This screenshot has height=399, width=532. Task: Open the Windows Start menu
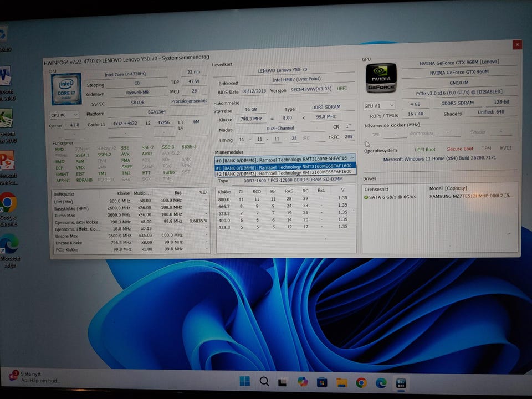(x=244, y=381)
